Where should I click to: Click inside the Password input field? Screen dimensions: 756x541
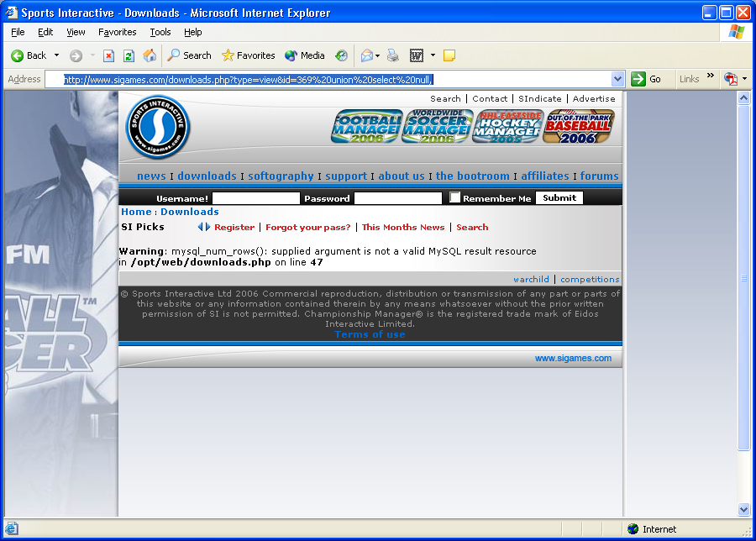(398, 198)
